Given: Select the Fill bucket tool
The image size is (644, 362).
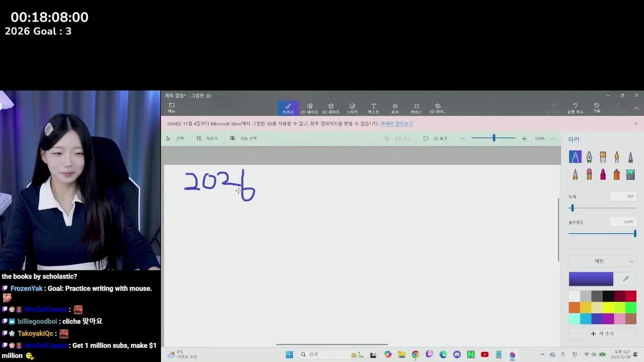Looking at the screenshot, I should (630, 174).
